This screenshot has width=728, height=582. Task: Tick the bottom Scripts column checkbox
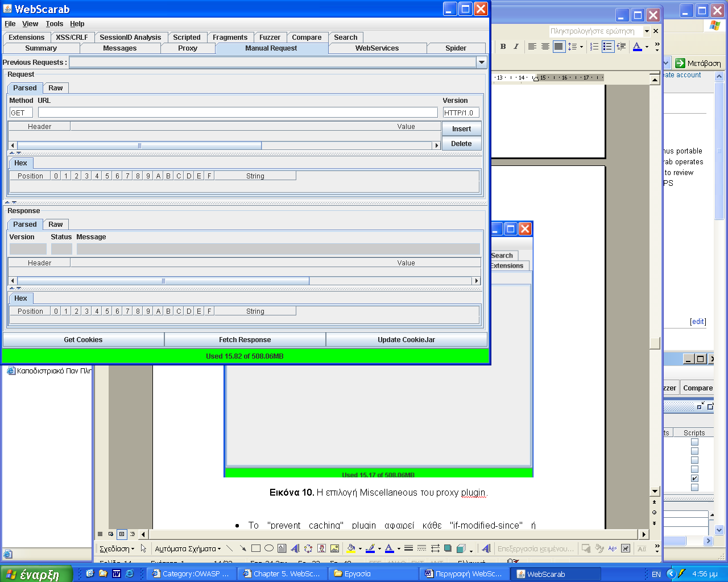[694, 488]
